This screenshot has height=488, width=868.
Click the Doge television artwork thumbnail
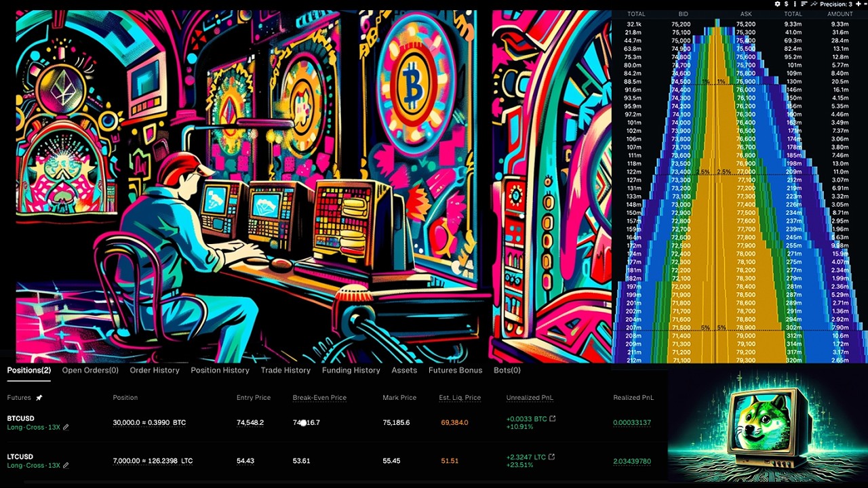pyautogui.click(x=768, y=426)
